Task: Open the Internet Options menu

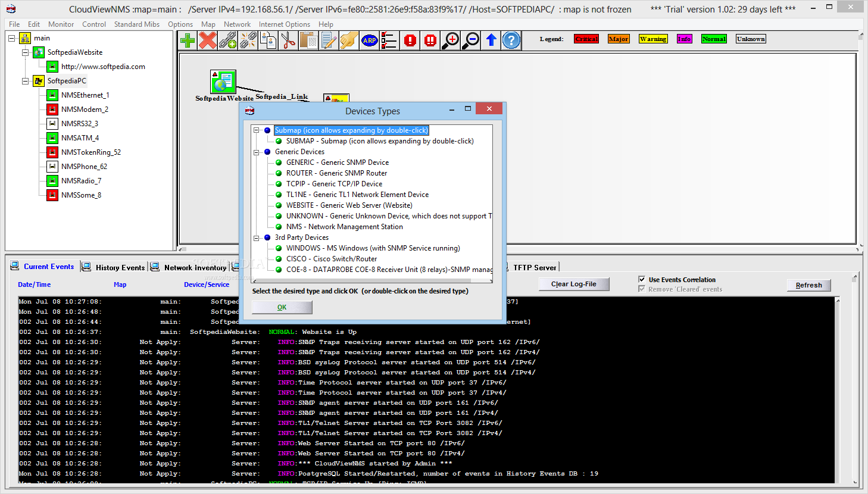Action: pyautogui.click(x=285, y=24)
